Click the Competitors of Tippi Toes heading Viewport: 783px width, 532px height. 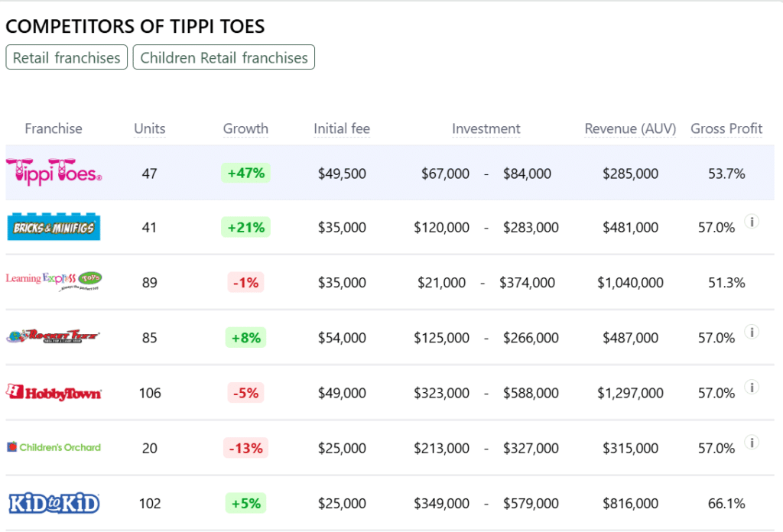tap(135, 27)
